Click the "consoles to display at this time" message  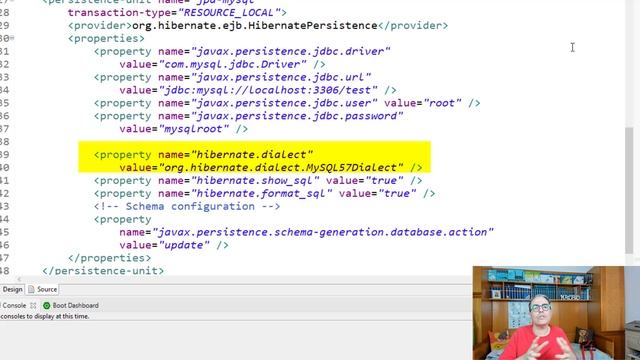tap(44, 316)
